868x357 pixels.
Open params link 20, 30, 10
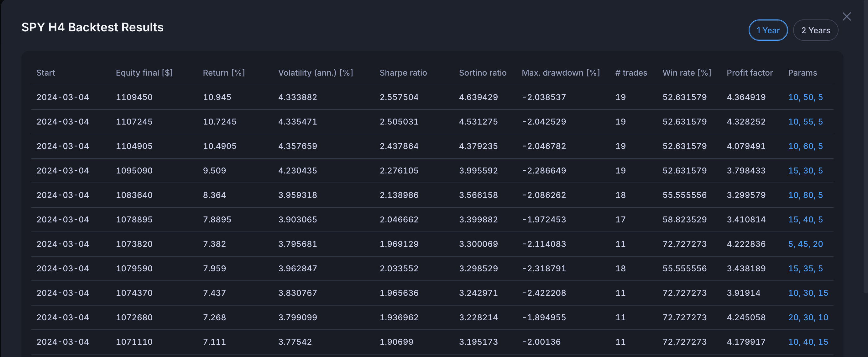coord(808,317)
